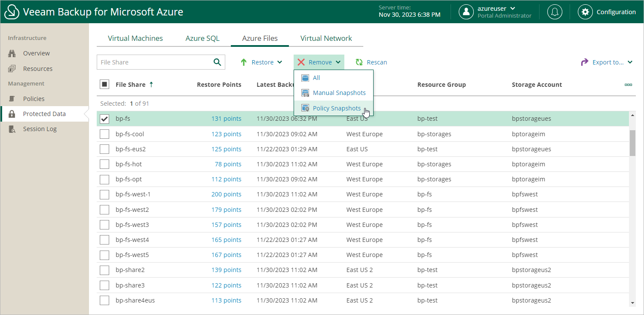Click the Rescan refresh icon
Screen dimensions: 644x315
(x=359, y=62)
